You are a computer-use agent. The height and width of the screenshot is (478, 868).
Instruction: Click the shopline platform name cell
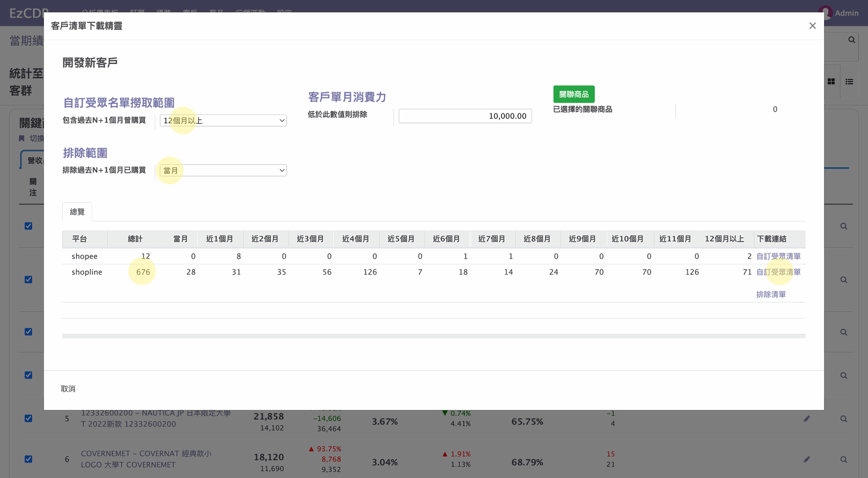click(87, 272)
